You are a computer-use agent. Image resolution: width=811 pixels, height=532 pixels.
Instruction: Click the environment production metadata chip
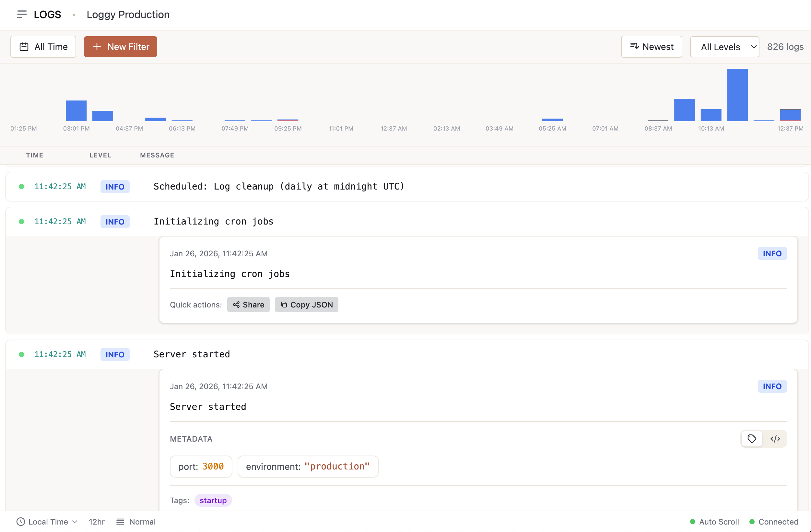point(307,466)
